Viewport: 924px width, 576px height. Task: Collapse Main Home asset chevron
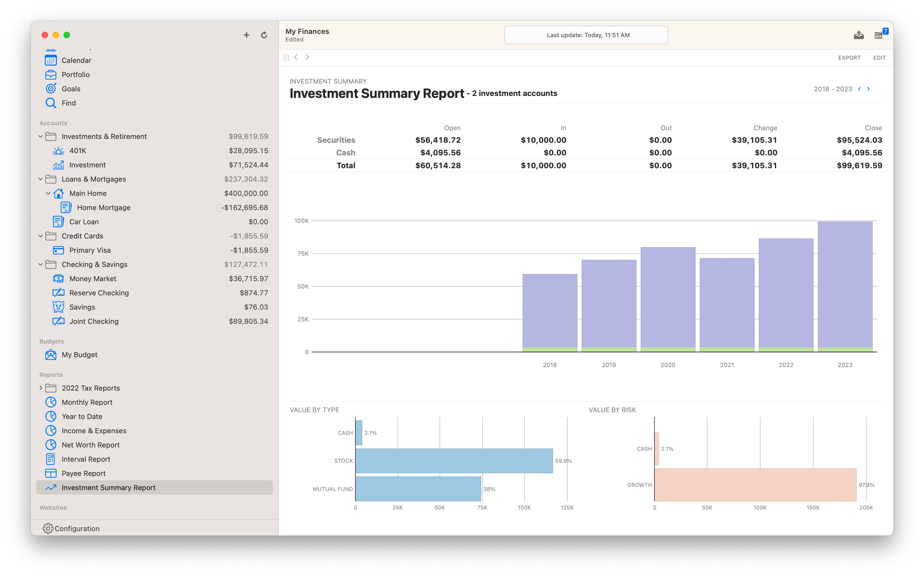48,194
